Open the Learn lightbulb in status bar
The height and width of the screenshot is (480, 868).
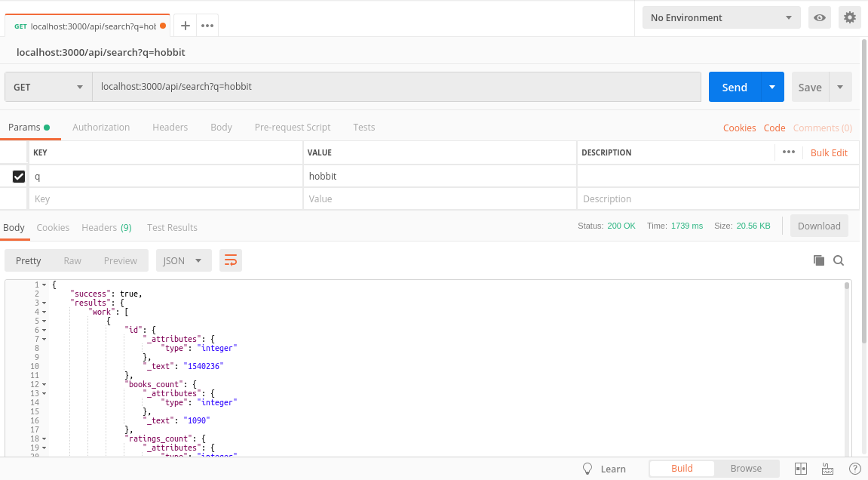pos(588,469)
